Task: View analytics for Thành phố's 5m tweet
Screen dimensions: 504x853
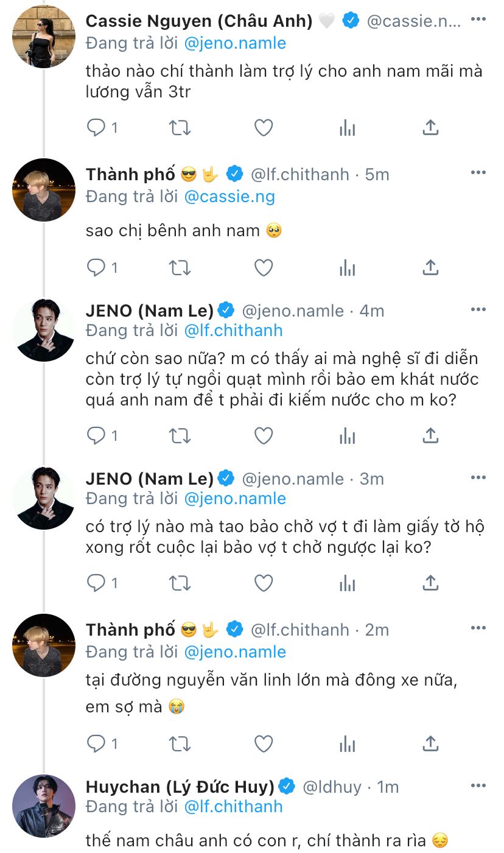Action: (347, 267)
